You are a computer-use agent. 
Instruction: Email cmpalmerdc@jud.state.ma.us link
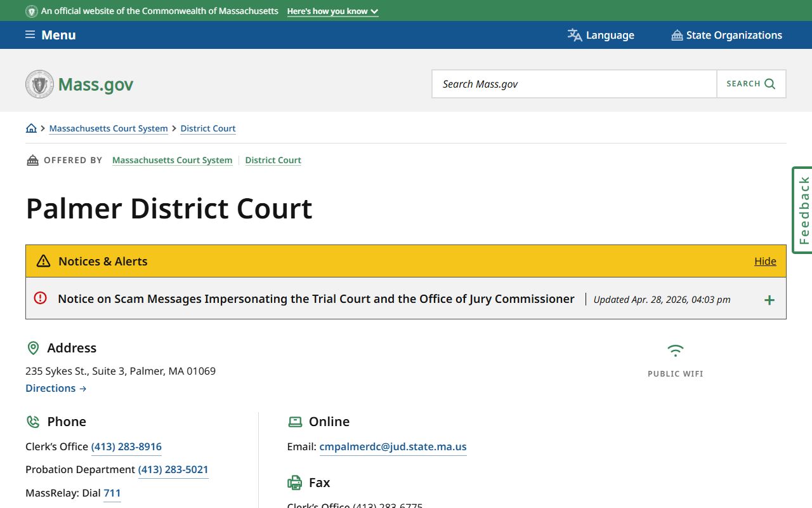pos(393,446)
